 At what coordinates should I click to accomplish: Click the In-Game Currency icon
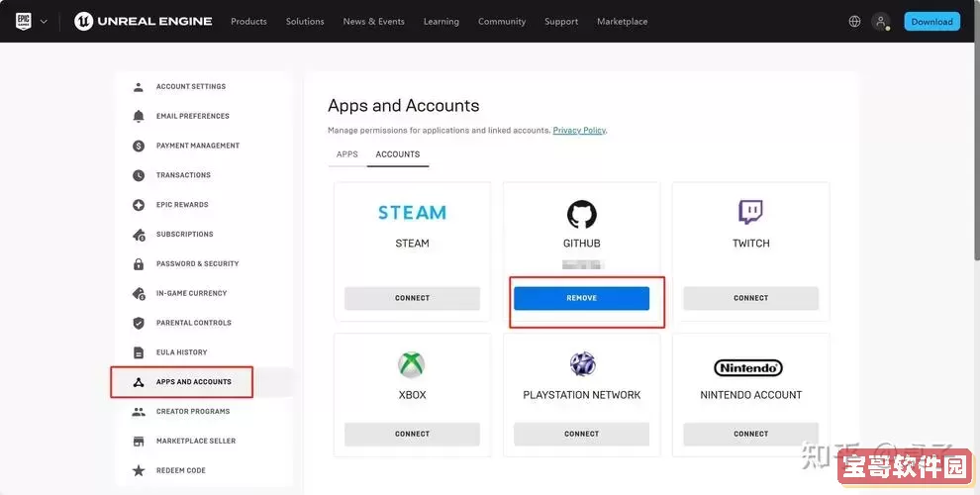(139, 293)
